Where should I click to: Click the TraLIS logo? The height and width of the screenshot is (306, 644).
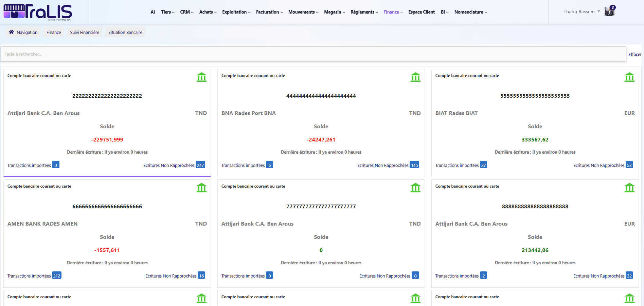click(38, 12)
